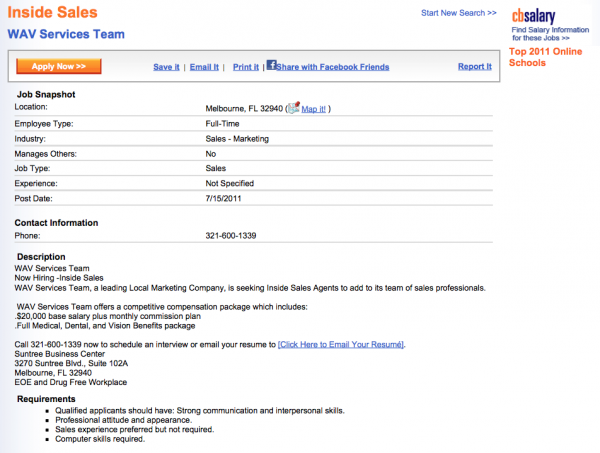Image resolution: width=600 pixels, height=453 pixels.
Task: Click the Facebook icon next to Share
Action: 271,65
